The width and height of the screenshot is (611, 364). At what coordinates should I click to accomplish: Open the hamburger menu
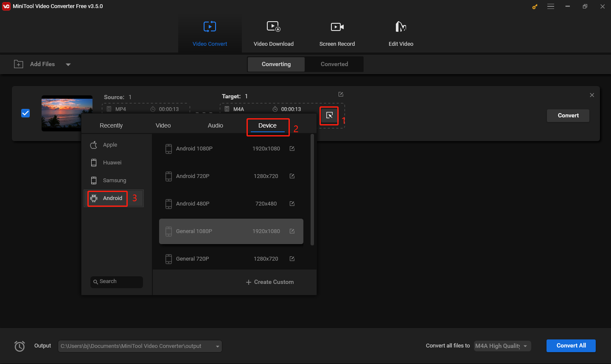point(551,6)
